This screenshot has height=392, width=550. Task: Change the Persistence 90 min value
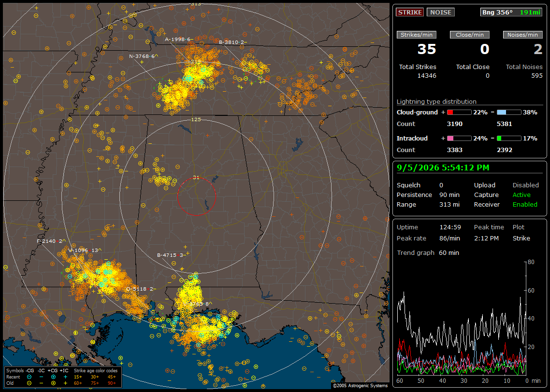point(449,195)
